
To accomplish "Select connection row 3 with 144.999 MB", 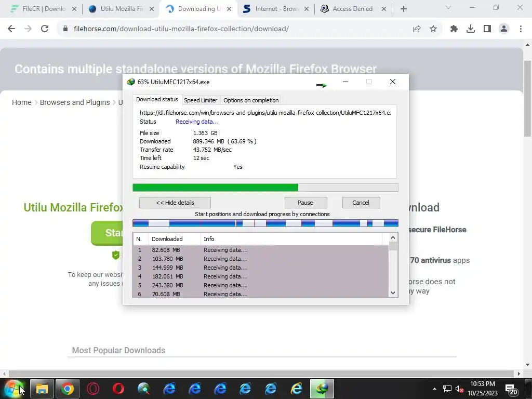I will point(261,268).
